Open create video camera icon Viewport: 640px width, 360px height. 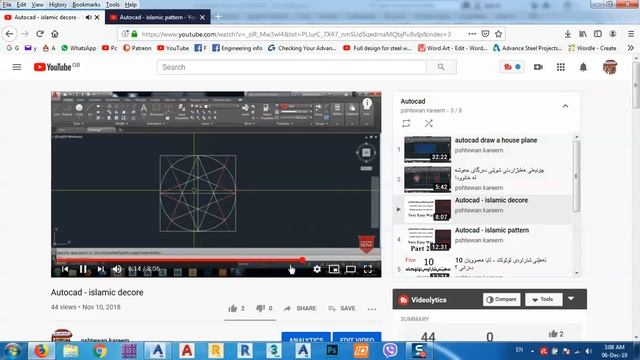[538, 67]
